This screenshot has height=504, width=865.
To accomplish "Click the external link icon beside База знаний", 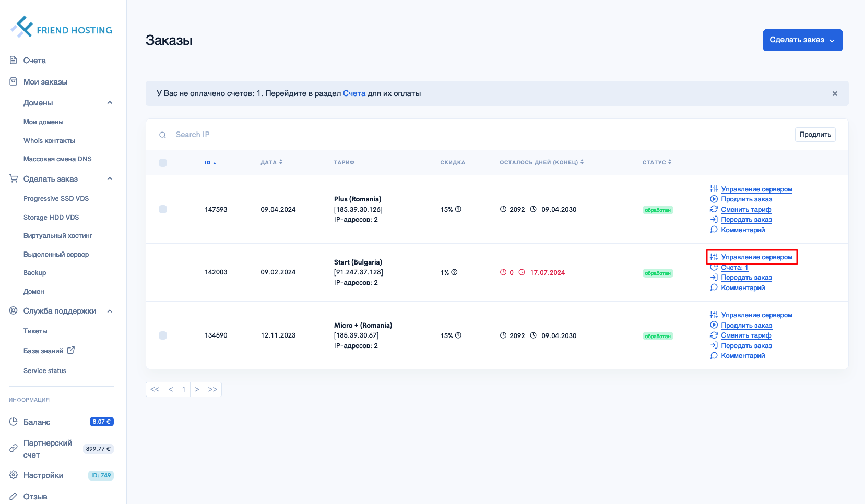I will [x=71, y=350].
